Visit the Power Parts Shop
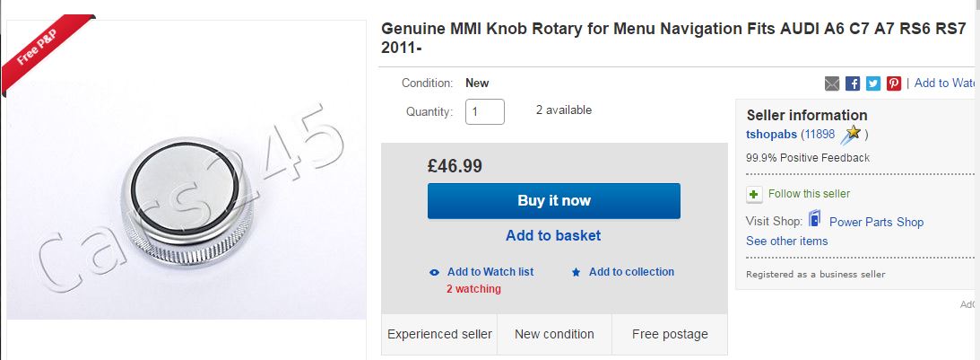980x360 pixels. coord(876,222)
